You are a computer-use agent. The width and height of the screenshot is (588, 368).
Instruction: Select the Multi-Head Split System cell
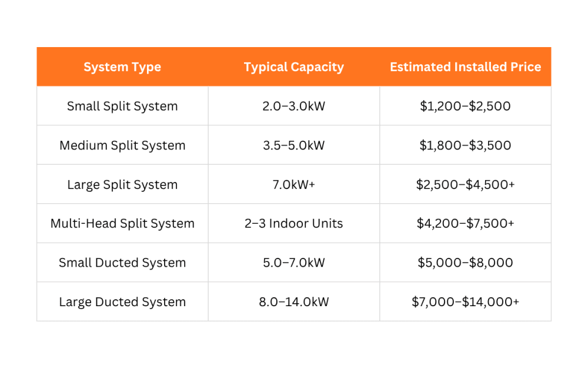coord(122,223)
